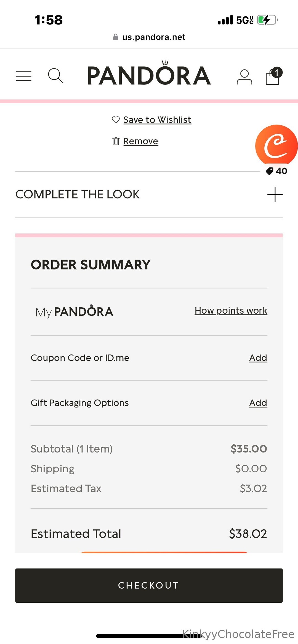The height and width of the screenshot is (644, 298).
Task: Tap the My Pandora rewards logo
Action: pyautogui.click(x=74, y=312)
